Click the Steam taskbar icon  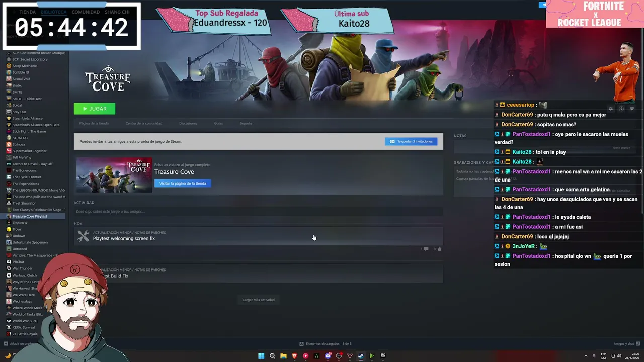(361, 356)
